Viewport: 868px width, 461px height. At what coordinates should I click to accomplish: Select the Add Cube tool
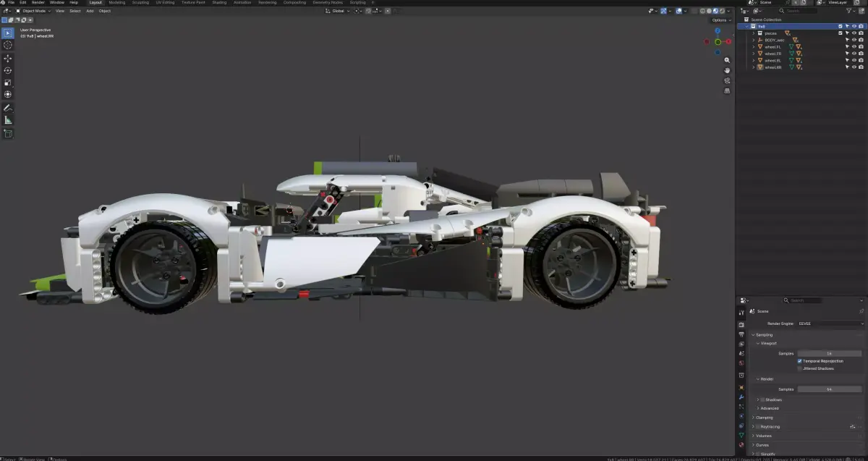point(8,133)
